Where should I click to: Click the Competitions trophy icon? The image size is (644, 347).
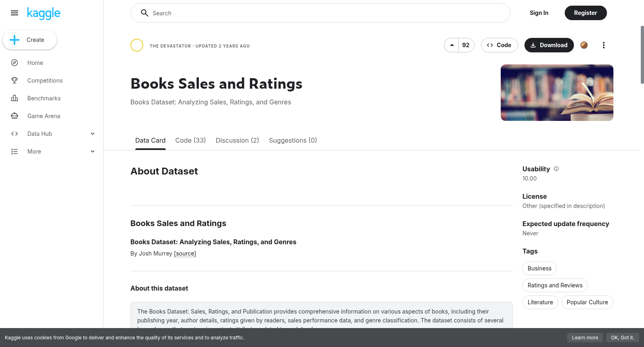[14, 81]
